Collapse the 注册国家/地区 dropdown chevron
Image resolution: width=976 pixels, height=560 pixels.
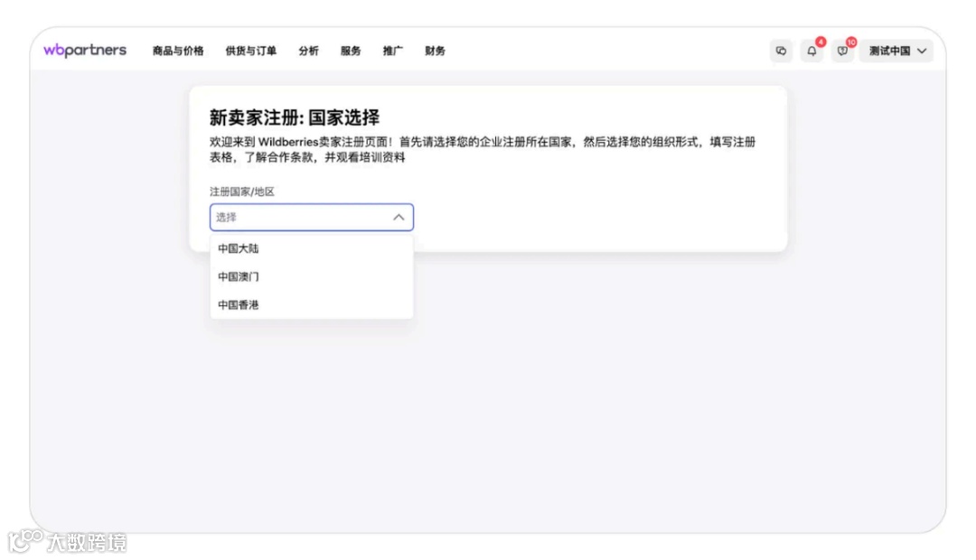[399, 217]
